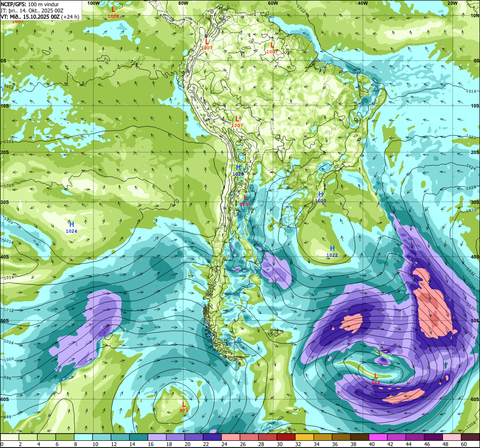Viewport: 480px width, 448px height.
Task: Click the L 964 deep low center
Action: click(x=376, y=379)
